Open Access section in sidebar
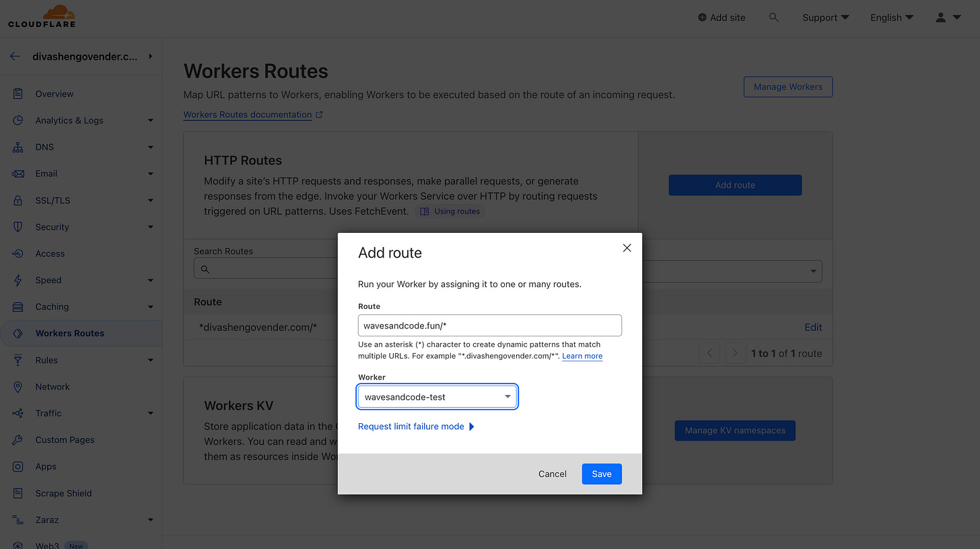980x549 pixels. [x=50, y=254]
